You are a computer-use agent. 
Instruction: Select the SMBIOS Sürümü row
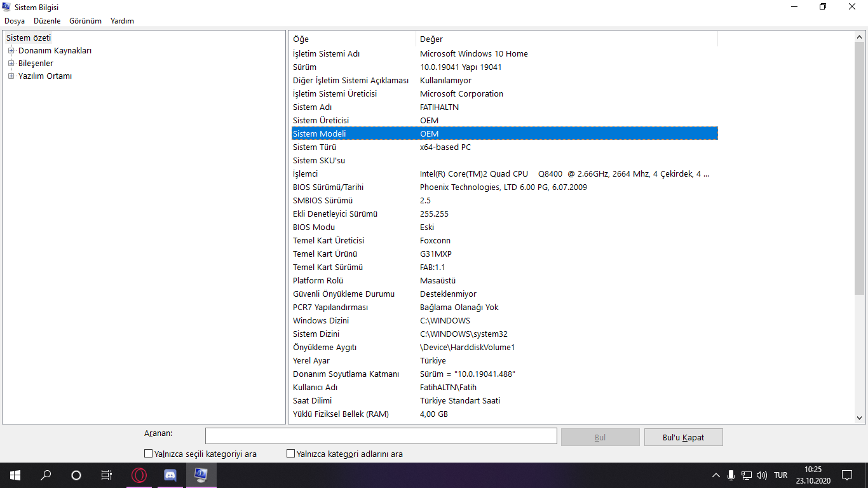[x=505, y=201]
